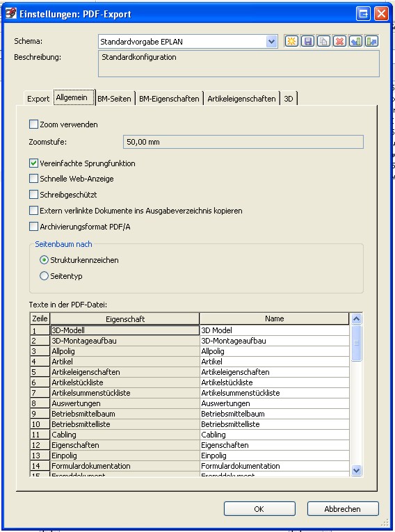Click the Cabling name cell
This screenshot has height=532, width=395.
pyautogui.click(x=274, y=435)
